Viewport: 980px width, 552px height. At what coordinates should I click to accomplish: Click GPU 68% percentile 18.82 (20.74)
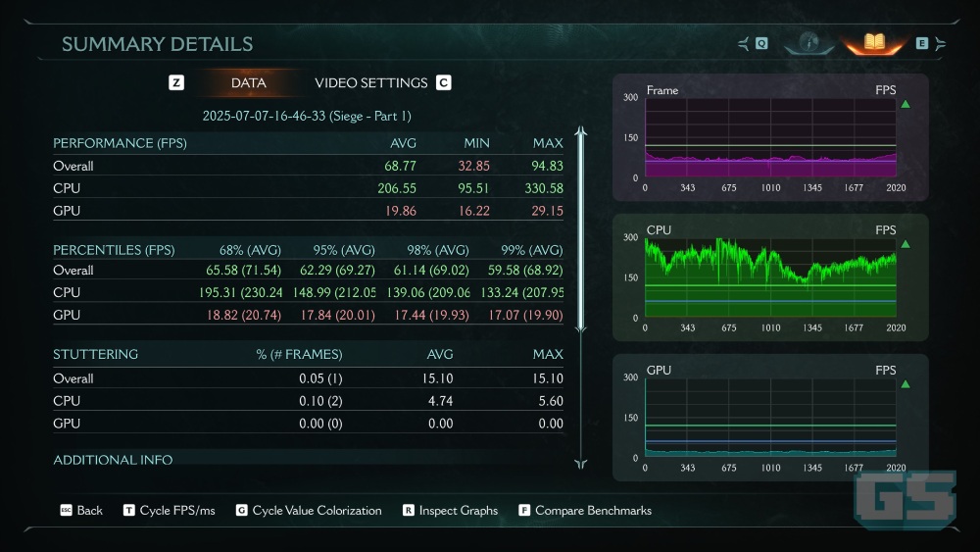244,315
